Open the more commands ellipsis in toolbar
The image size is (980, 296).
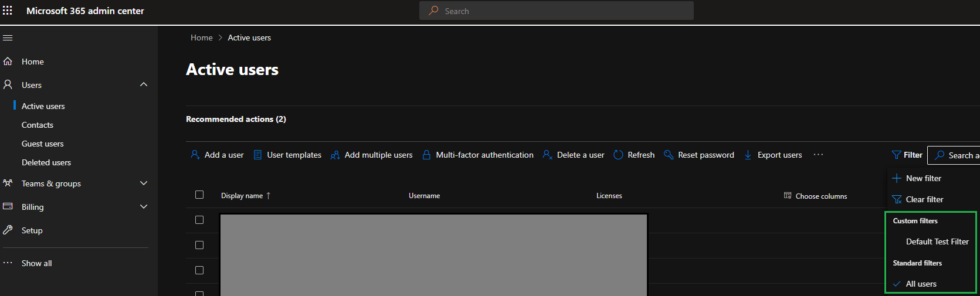pos(818,155)
